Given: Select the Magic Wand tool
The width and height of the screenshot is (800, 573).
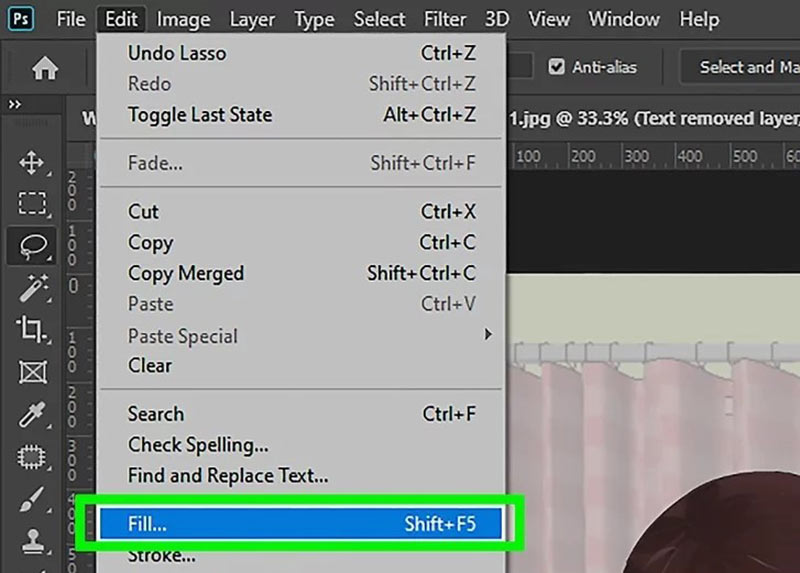Looking at the screenshot, I should click(x=32, y=285).
